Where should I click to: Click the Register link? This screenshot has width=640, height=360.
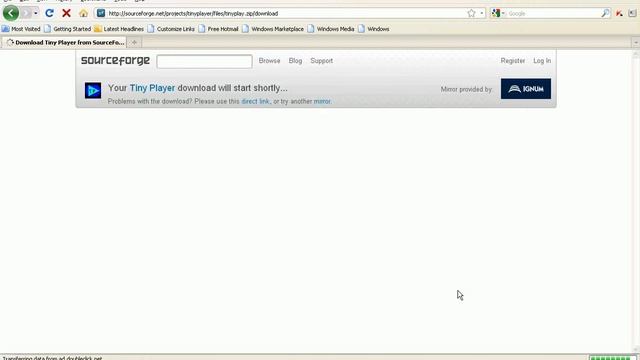coord(513,61)
